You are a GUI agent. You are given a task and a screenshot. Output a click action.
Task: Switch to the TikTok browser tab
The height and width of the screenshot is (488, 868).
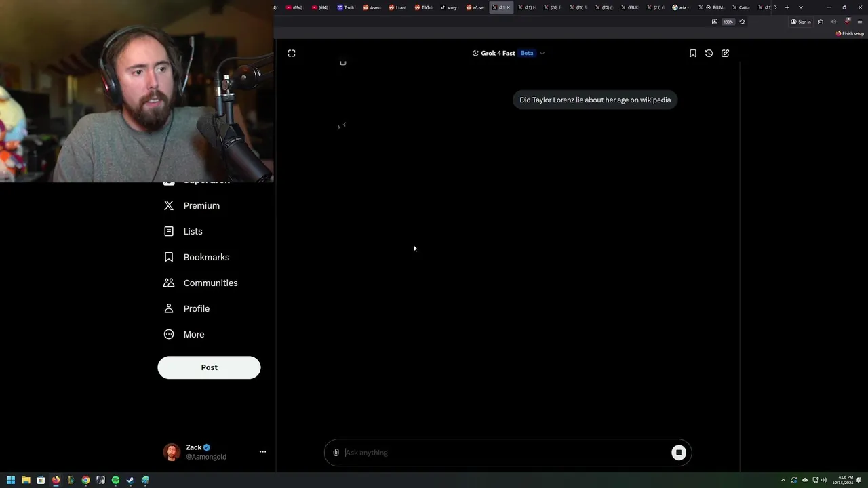[422, 7]
